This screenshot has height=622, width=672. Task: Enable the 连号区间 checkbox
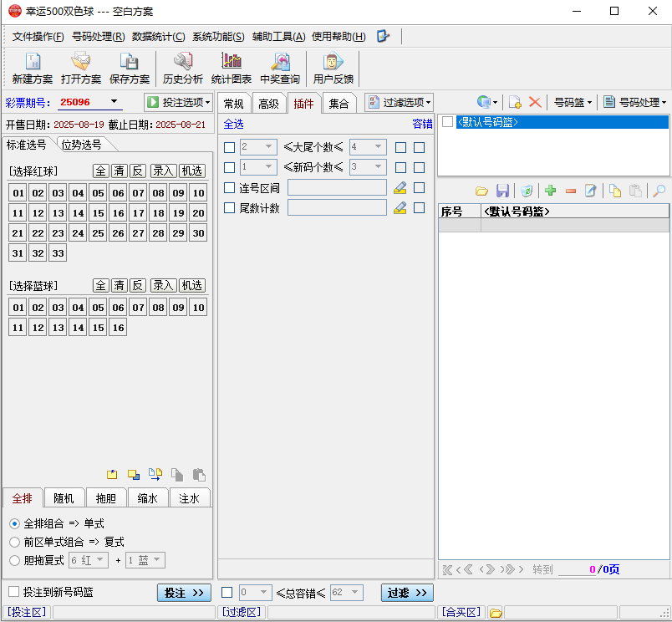click(x=230, y=187)
